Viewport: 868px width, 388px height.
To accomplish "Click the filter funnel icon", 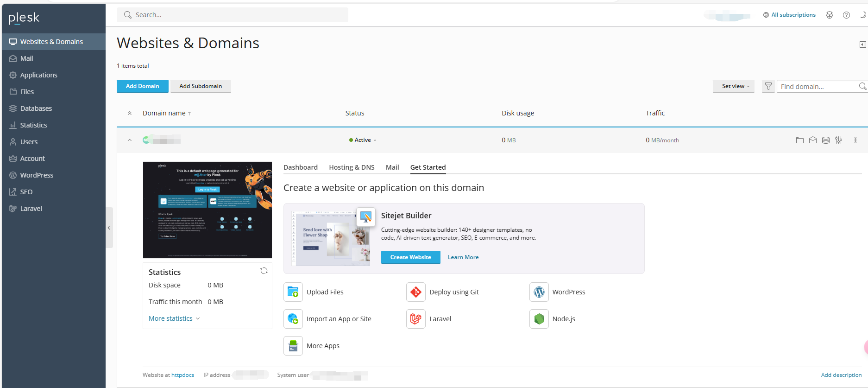I will click(768, 86).
